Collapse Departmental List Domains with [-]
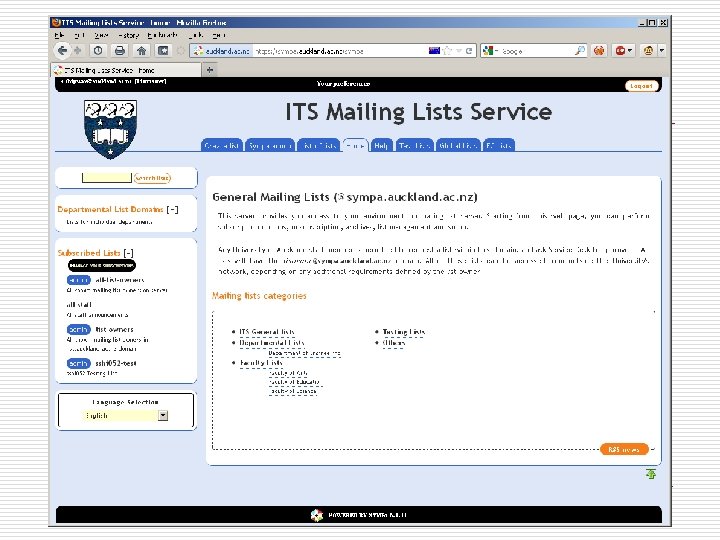 [172, 209]
